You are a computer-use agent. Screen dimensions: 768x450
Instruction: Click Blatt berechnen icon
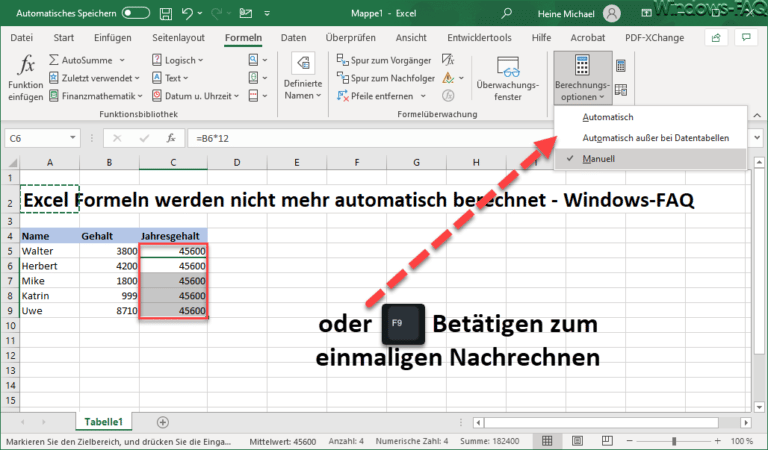tap(621, 90)
